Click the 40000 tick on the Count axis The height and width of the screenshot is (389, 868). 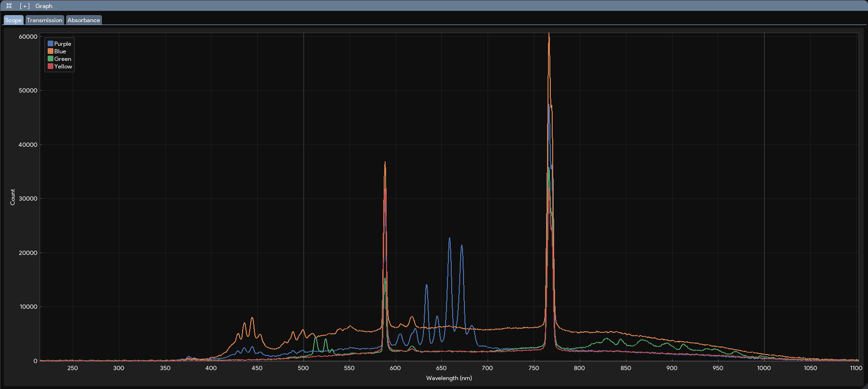(x=28, y=145)
